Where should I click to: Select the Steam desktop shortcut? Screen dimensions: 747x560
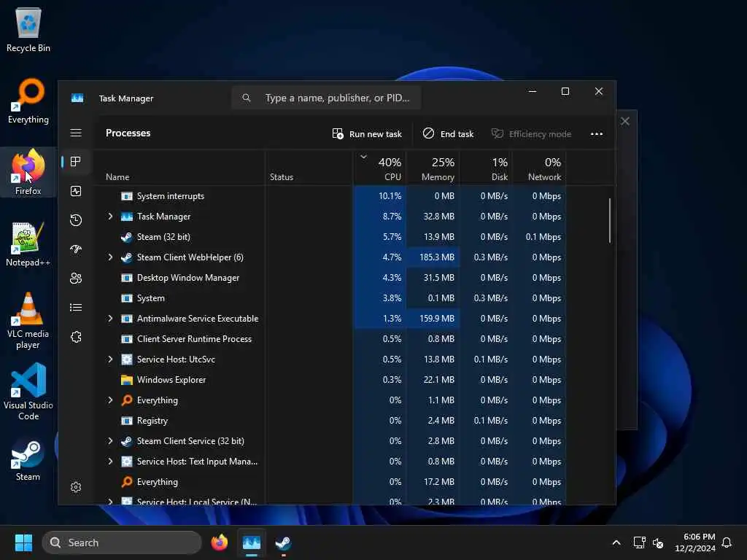[28, 459]
